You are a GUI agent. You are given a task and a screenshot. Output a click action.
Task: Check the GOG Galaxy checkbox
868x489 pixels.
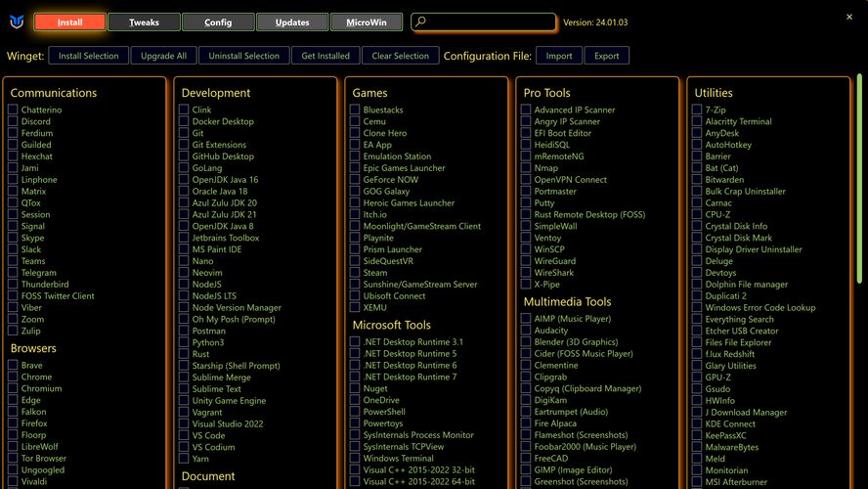click(355, 191)
